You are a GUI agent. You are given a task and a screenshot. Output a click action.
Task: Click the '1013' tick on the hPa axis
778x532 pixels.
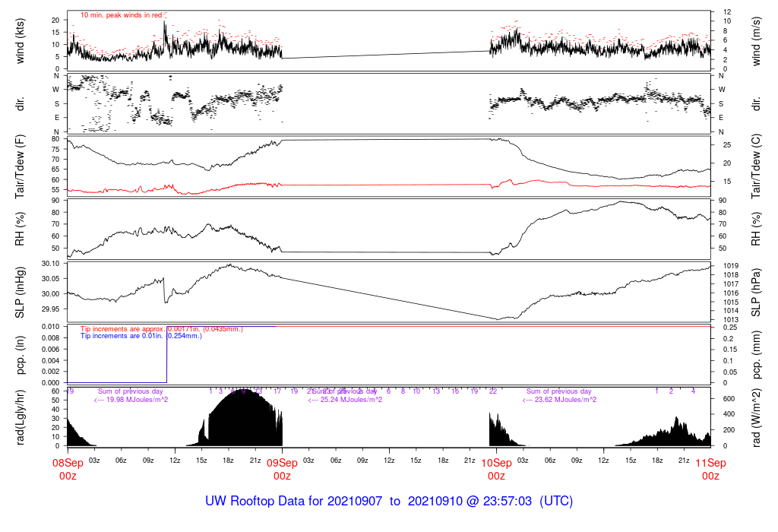point(731,320)
